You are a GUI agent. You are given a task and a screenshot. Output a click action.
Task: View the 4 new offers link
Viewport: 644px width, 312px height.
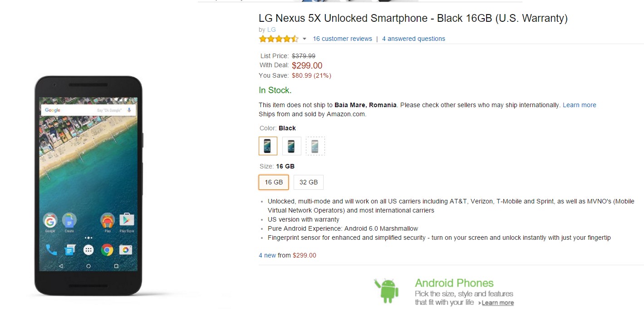[267, 255]
